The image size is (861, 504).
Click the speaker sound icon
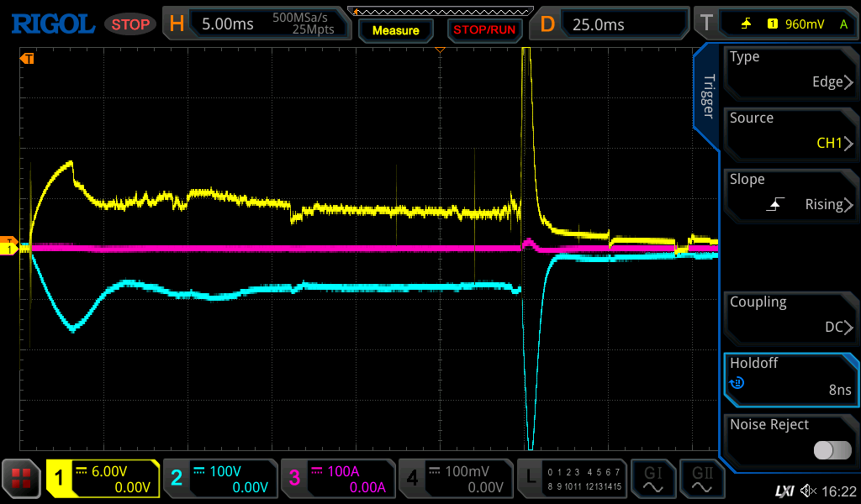(808, 491)
